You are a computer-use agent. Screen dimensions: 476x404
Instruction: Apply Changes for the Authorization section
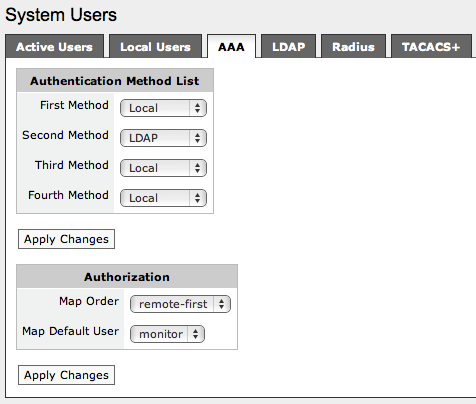point(66,375)
